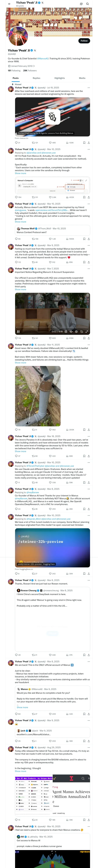Reply to the Jevons Paradox post
Viewport: 98px width, 868px height.
(x=16, y=456)
